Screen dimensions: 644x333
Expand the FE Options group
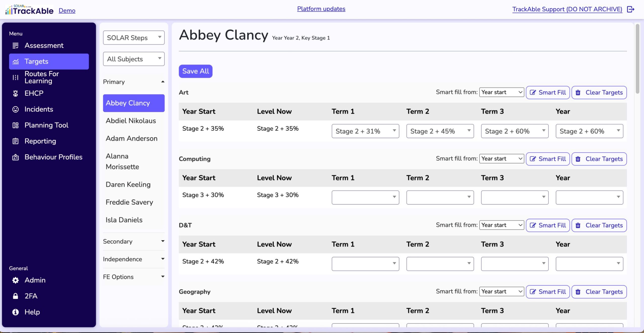click(x=134, y=277)
